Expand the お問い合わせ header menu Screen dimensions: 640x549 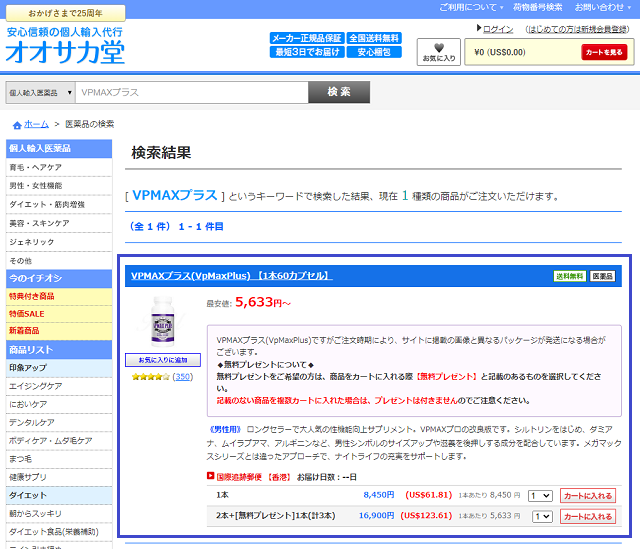click(x=603, y=7)
